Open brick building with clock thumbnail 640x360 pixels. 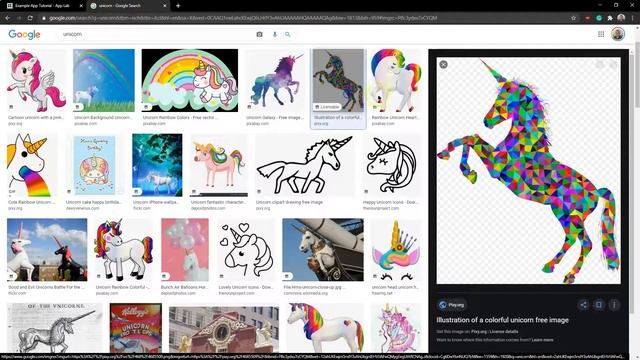224,330
